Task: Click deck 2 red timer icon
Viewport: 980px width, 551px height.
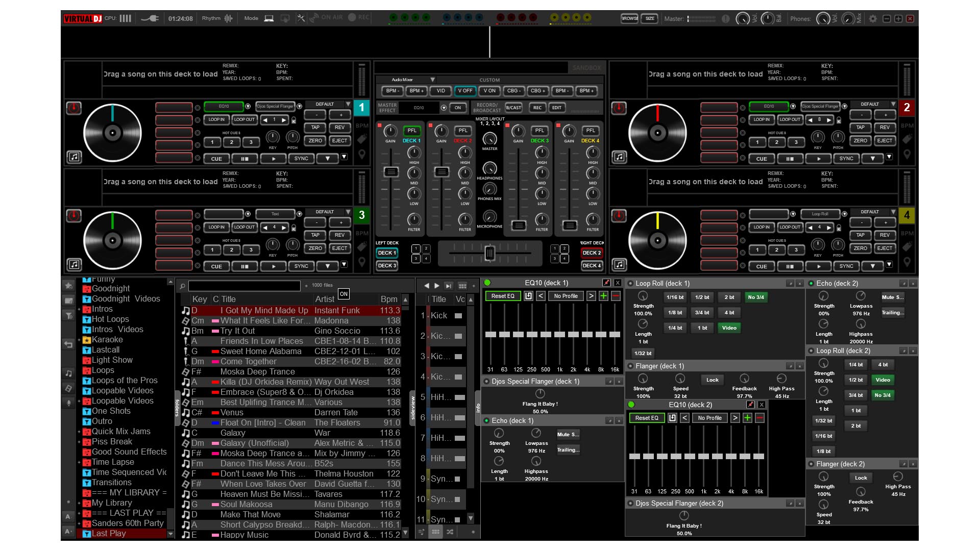Action: (619, 108)
